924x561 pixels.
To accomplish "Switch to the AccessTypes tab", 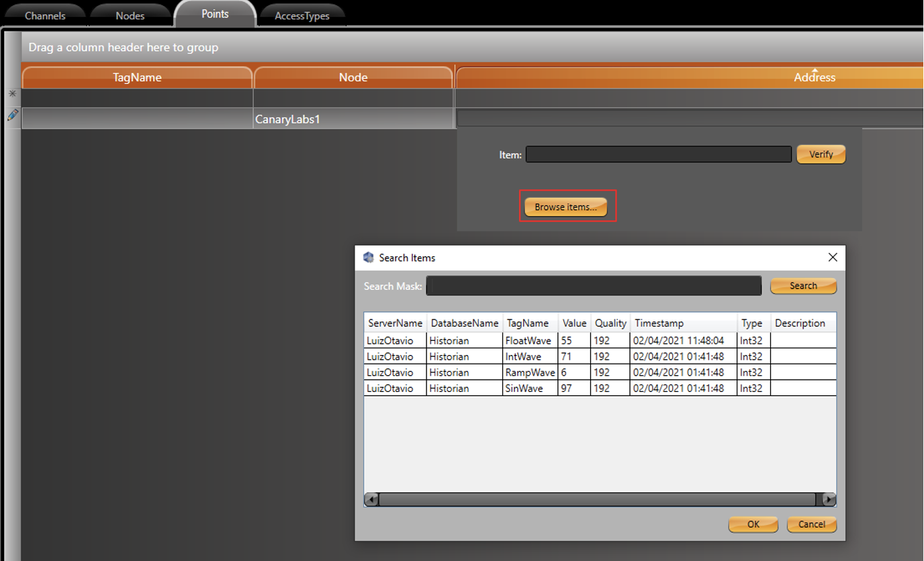I will (x=302, y=15).
